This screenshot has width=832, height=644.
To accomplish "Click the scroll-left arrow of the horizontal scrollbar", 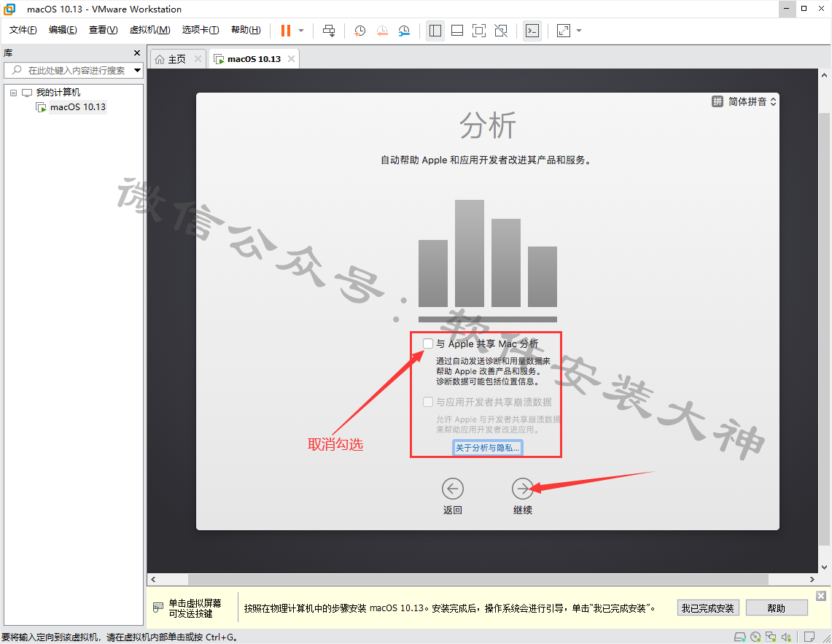I will coord(153,579).
